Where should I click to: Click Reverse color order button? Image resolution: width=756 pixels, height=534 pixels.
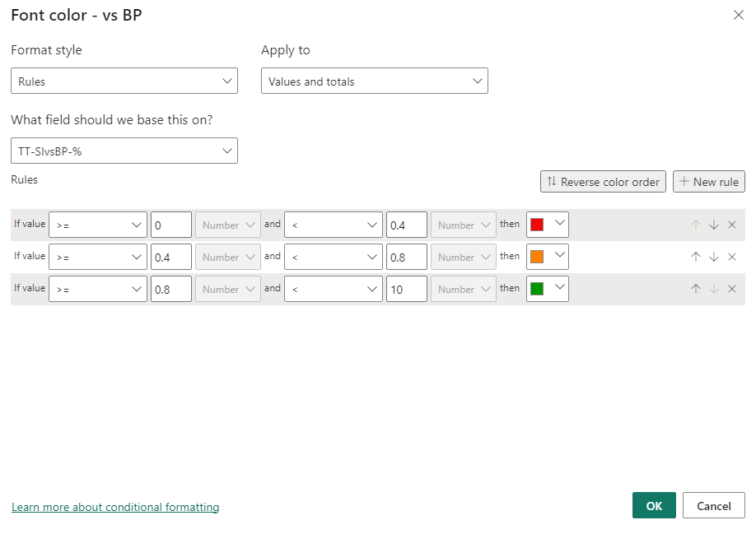tap(603, 182)
